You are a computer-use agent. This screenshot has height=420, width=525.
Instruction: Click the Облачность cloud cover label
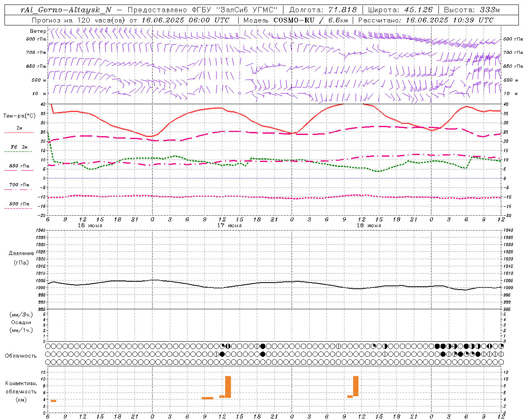coord(21,356)
